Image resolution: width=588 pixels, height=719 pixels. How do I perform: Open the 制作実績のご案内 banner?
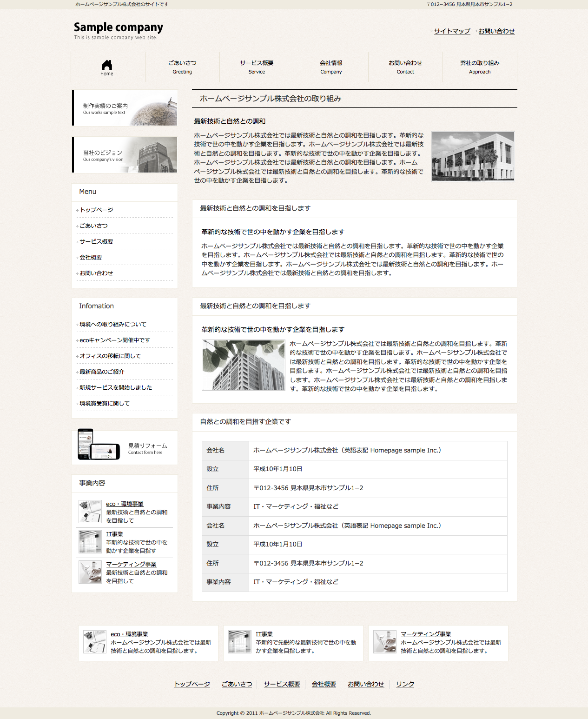tap(125, 108)
